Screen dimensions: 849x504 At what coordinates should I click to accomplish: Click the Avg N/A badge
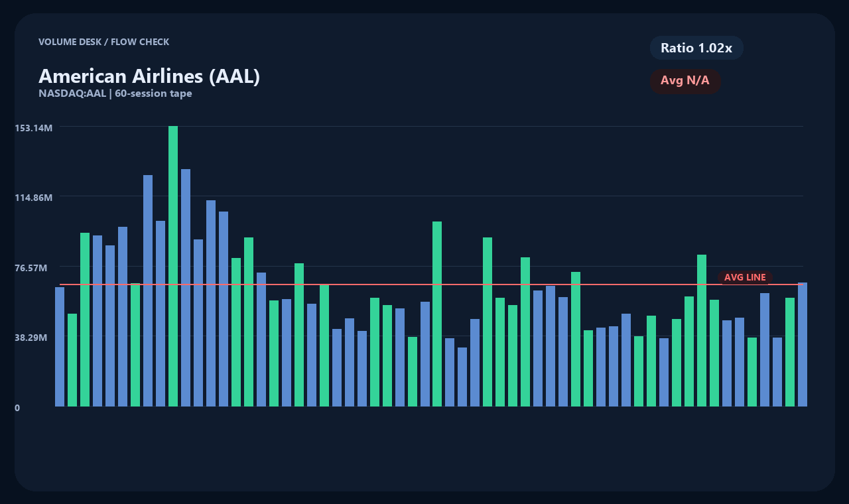685,81
